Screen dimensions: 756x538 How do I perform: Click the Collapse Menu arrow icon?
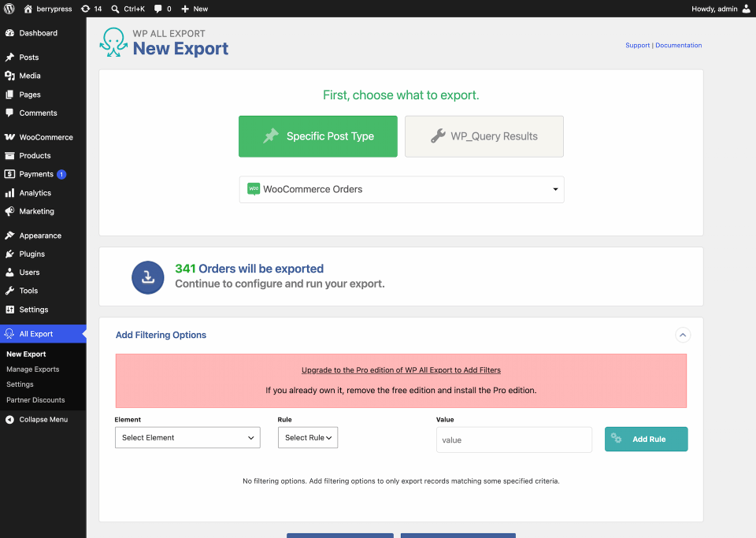point(9,419)
